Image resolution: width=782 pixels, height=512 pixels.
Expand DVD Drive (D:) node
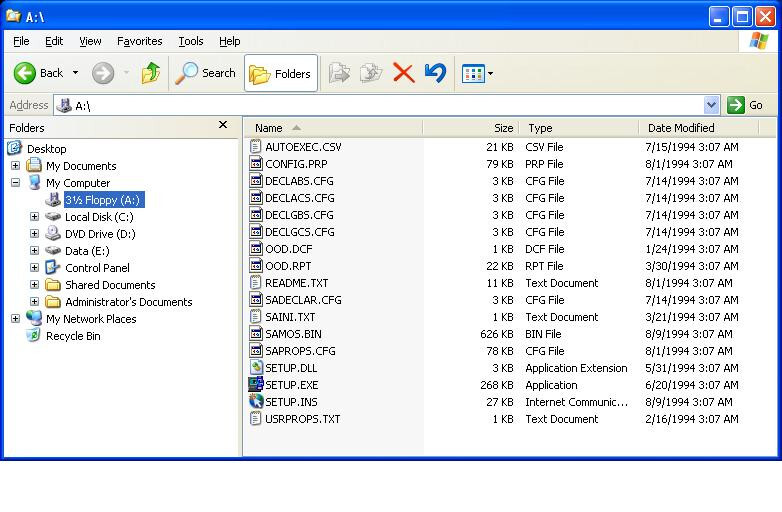click(34, 233)
